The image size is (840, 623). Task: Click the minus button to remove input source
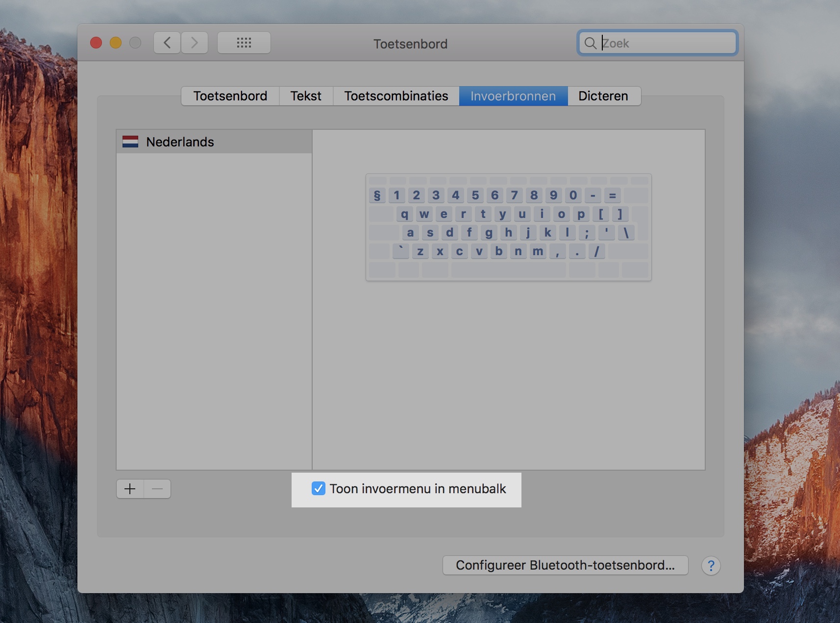coord(157,489)
